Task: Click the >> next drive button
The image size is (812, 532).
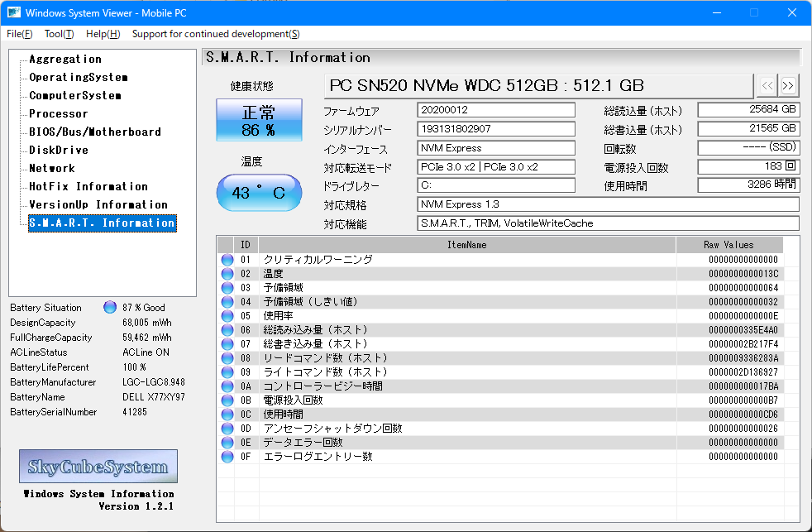Action: (787, 85)
